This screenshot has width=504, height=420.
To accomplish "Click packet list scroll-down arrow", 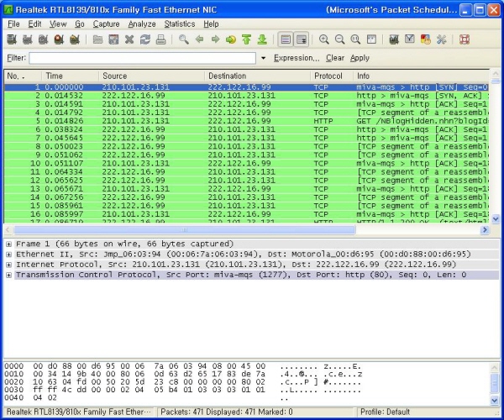I will 496,219.
